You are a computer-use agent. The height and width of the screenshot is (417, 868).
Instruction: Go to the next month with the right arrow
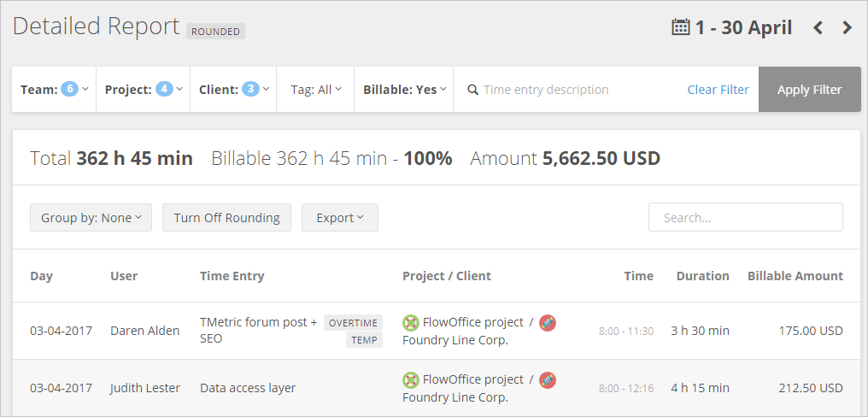click(x=847, y=28)
